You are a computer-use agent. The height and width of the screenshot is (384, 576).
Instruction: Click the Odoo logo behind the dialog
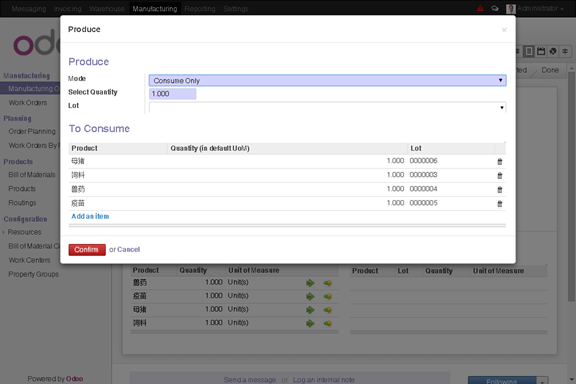37,43
